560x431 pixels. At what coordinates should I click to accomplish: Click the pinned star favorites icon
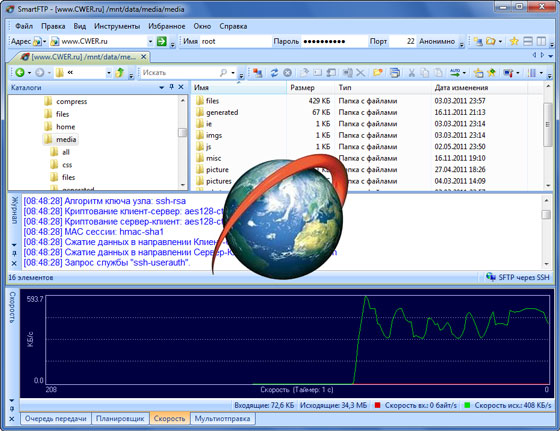pos(492,72)
